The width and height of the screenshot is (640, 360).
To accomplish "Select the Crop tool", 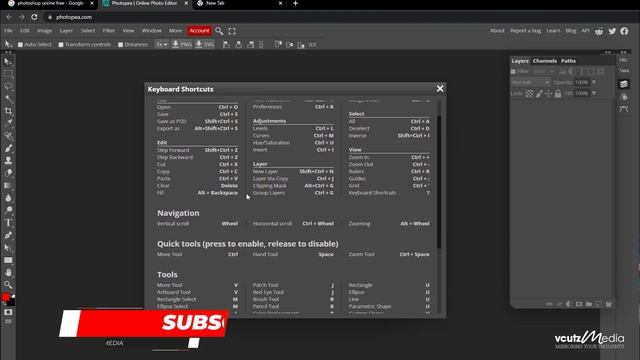I will [8, 111].
